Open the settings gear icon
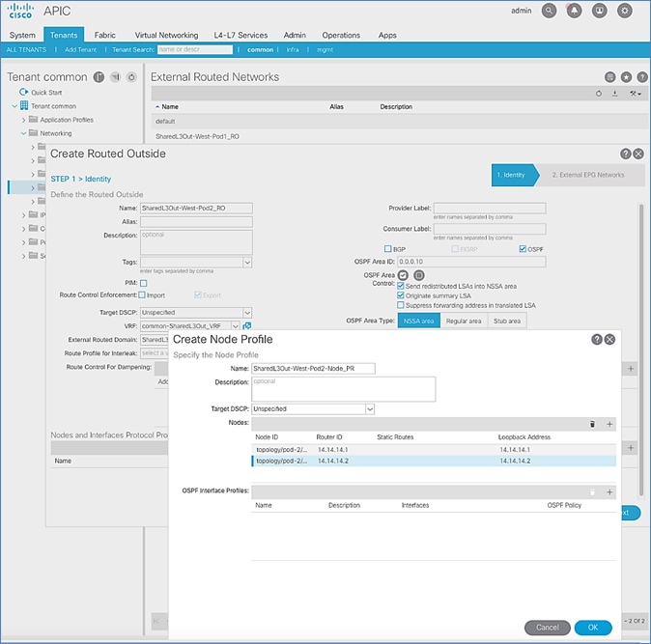The width and height of the screenshot is (651, 644). click(x=624, y=11)
